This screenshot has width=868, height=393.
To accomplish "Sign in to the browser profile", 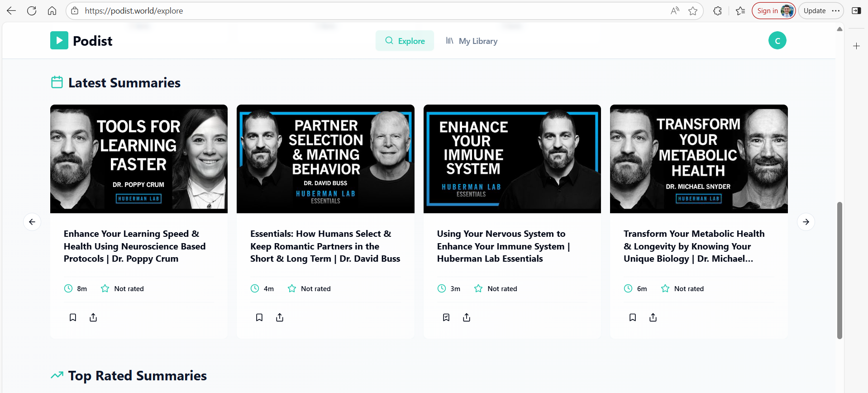I will (774, 11).
